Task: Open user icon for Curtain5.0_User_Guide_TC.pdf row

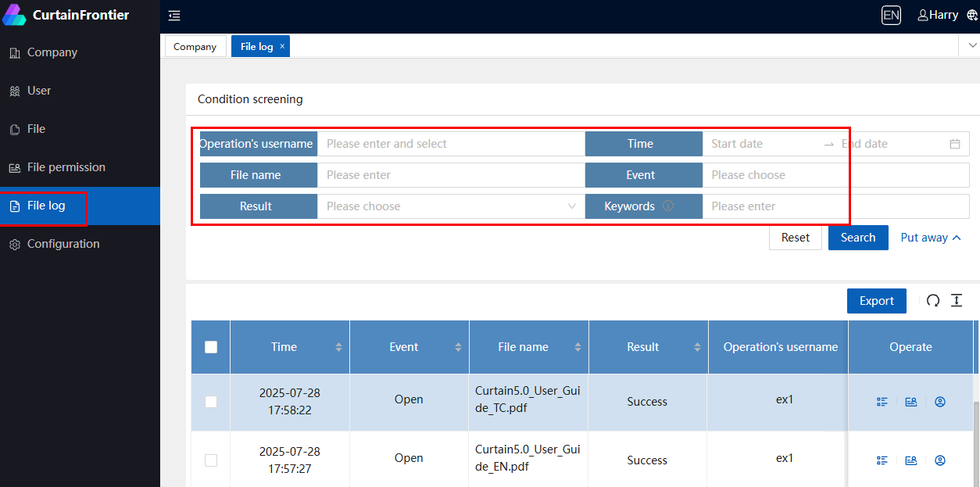Action: click(940, 402)
